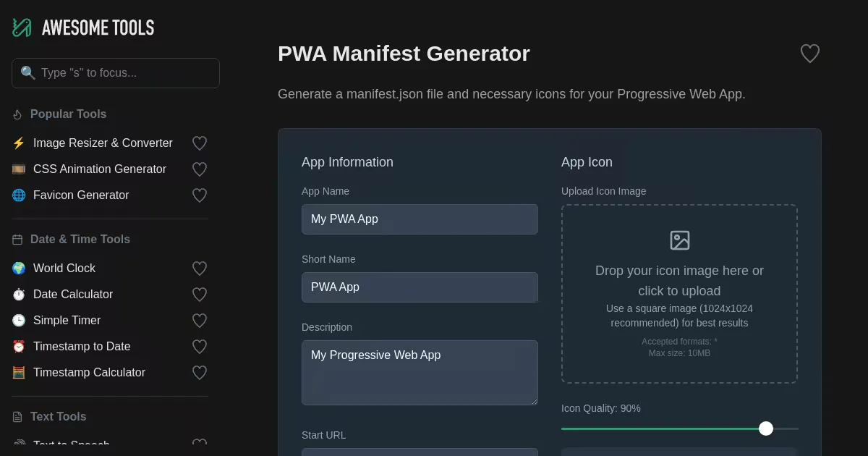The height and width of the screenshot is (456, 868).
Task: Select Timestamp Calculator in the sidebar
Action: tap(89, 373)
